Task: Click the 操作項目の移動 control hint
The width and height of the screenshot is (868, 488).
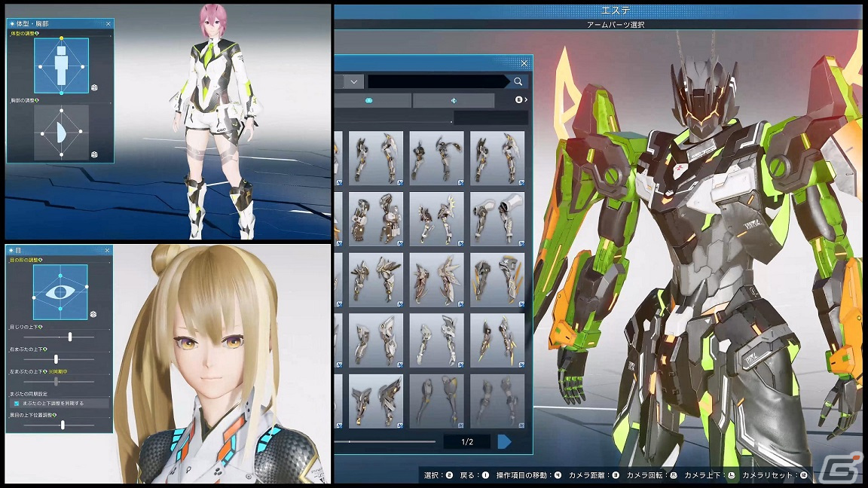Action: click(529, 474)
